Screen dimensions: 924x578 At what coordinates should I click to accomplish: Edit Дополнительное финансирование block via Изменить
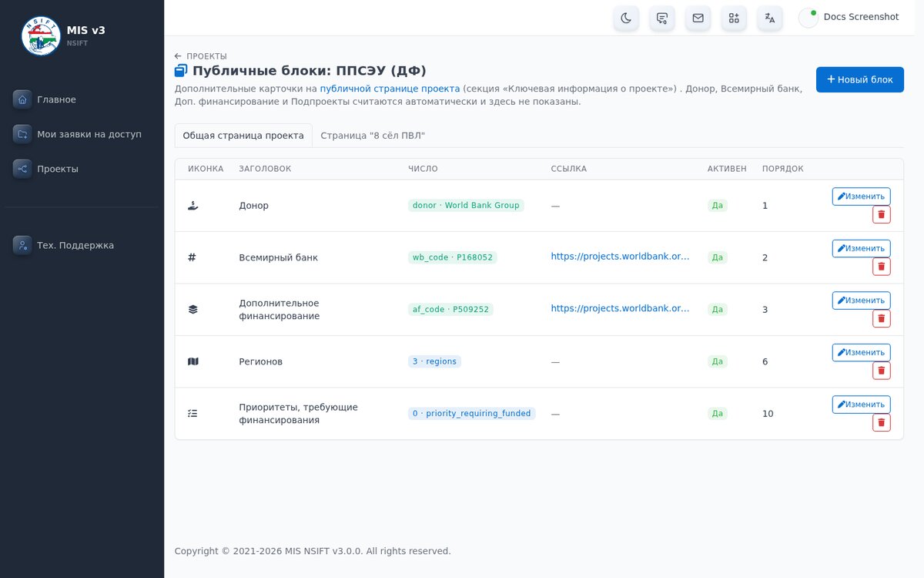862,301
